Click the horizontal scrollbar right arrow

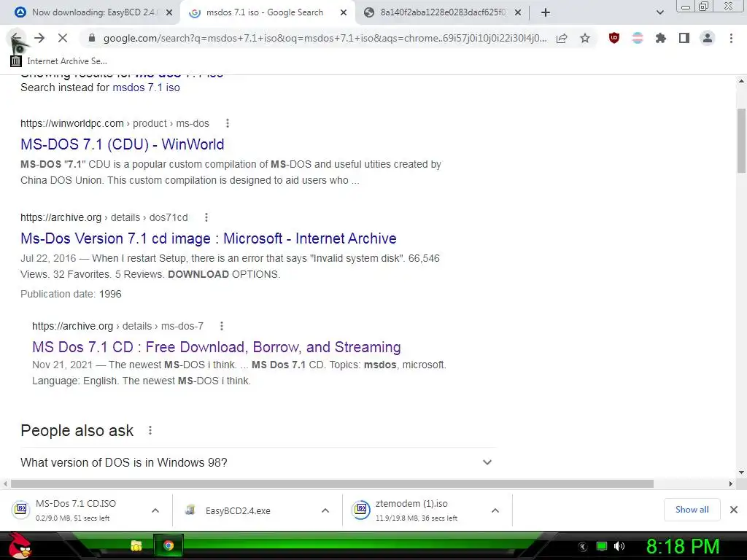tap(731, 484)
